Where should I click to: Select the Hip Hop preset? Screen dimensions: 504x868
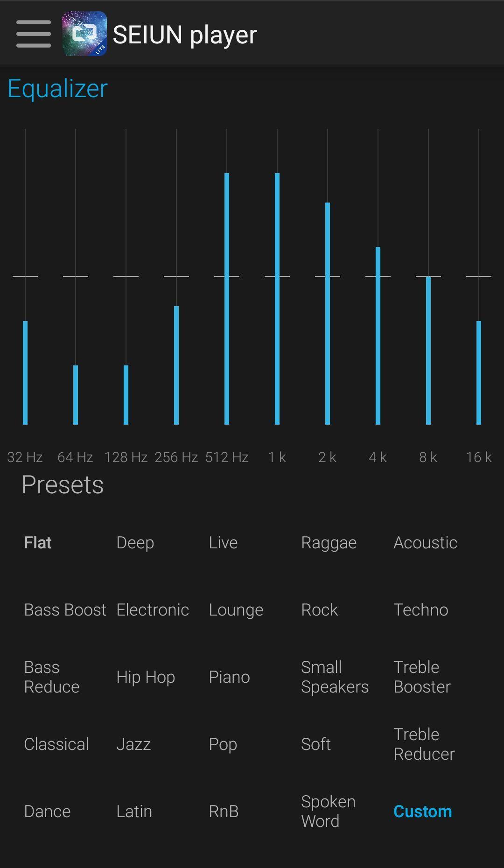click(146, 677)
